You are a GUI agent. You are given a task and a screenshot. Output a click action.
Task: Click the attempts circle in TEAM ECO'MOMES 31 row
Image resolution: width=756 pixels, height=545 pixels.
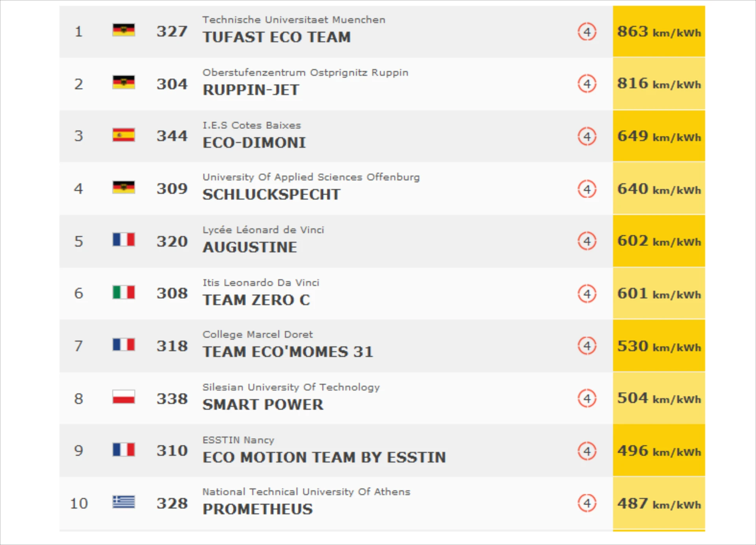click(587, 346)
